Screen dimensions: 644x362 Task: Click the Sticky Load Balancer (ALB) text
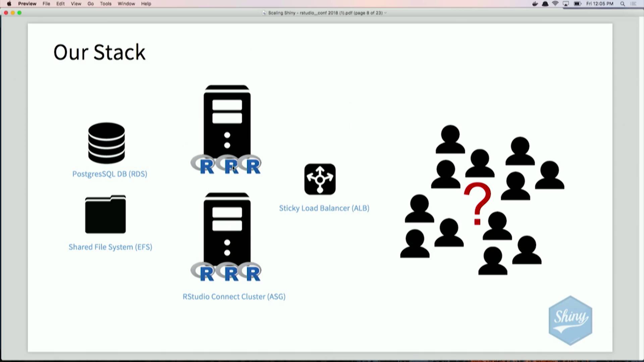[324, 208]
